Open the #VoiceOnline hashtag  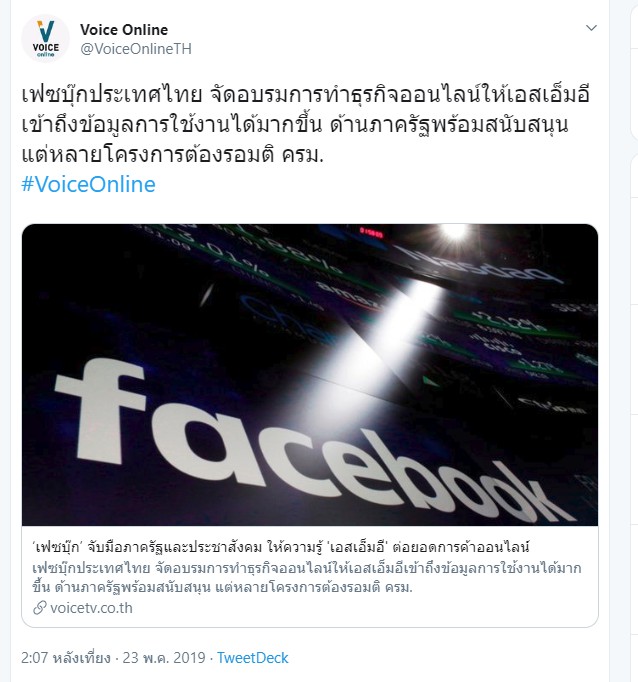[x=88, y=184]
